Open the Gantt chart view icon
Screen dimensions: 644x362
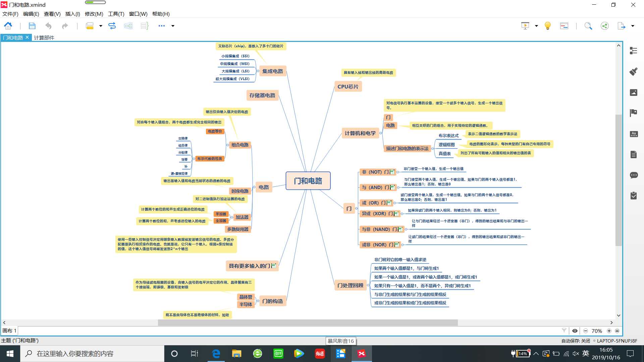pos(564,26)
